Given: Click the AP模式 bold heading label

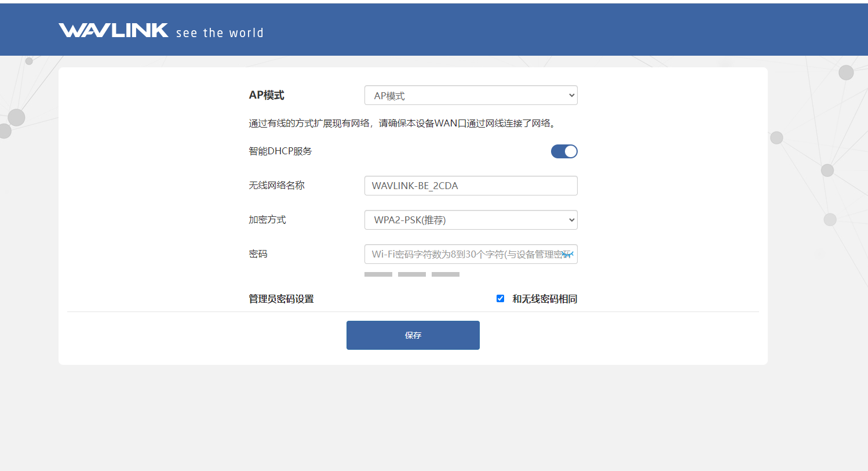Looking at the screenshot, I should point(265,95).
